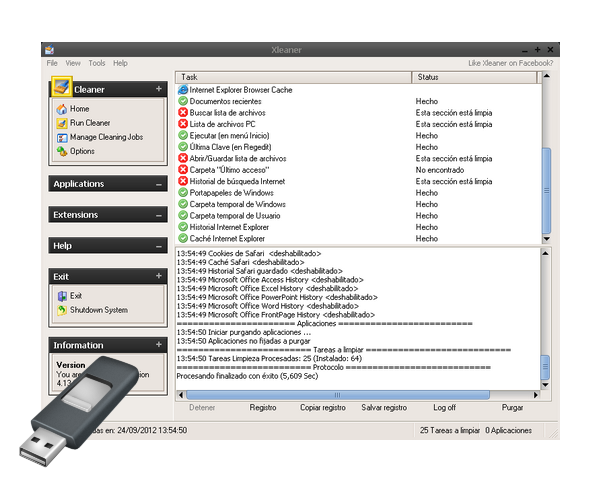
Task: Sort by the Status column header
Action: pos(474,77)
